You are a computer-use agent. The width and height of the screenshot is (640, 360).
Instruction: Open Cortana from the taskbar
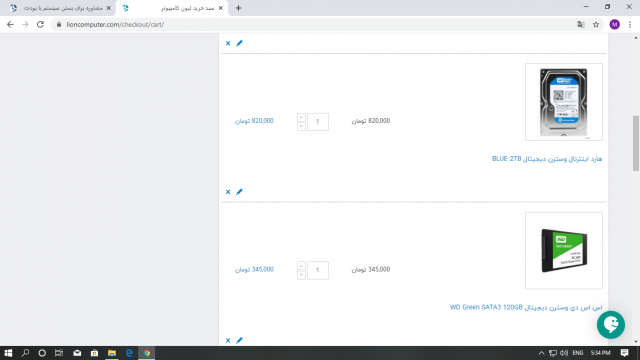[x=42, y=353]
